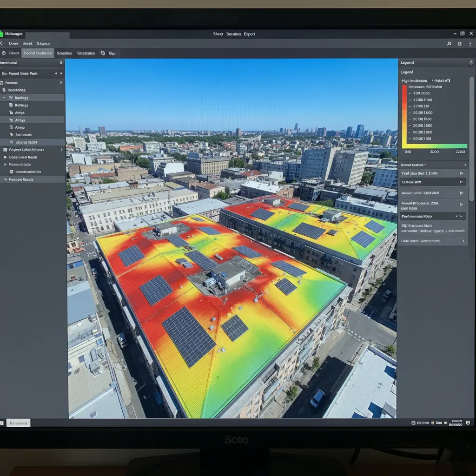Viewport: 476px width, 476px height.
Task: Click the light button at bottom-left of the status bar
Action: (18, 423)
